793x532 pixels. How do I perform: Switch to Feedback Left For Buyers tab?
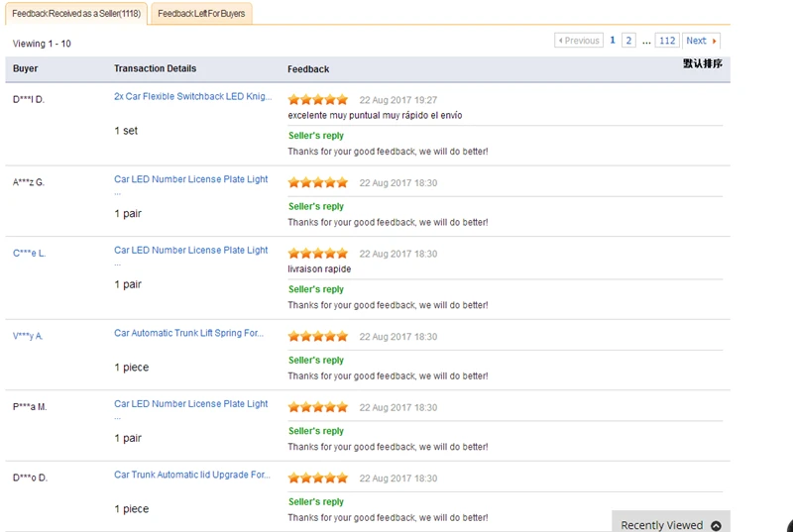(201, 14)
